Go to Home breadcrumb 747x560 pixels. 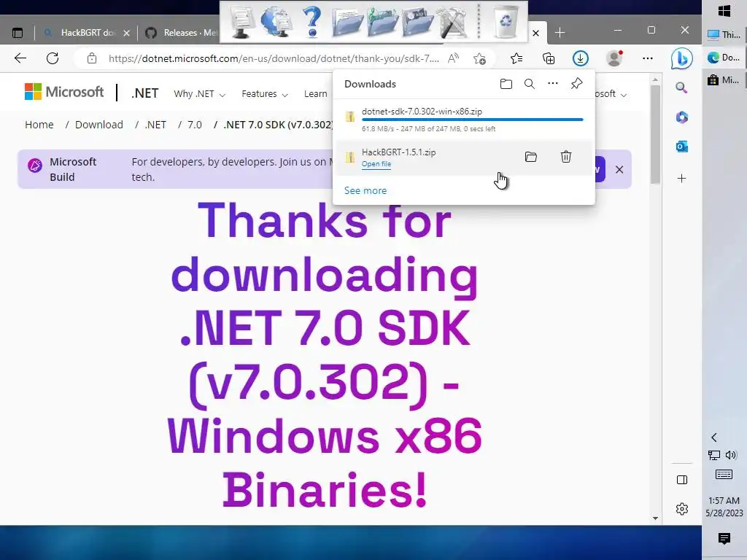pos(39,125)
